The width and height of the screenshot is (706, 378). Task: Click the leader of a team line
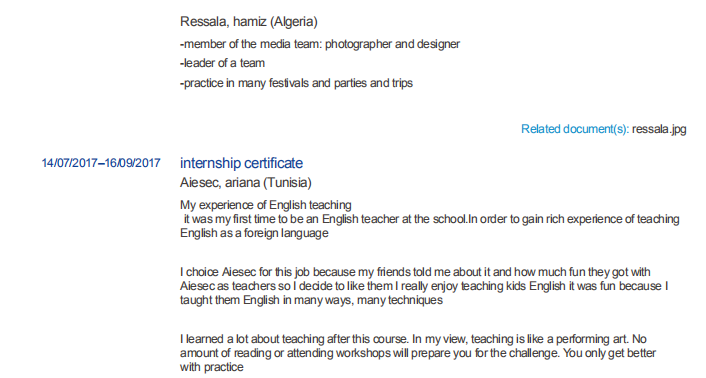coord(222,63)
